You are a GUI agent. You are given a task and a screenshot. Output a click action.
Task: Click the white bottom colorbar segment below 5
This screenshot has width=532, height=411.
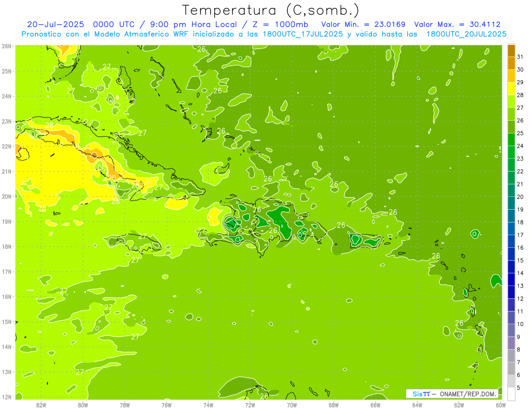click(x=511, y=393)
